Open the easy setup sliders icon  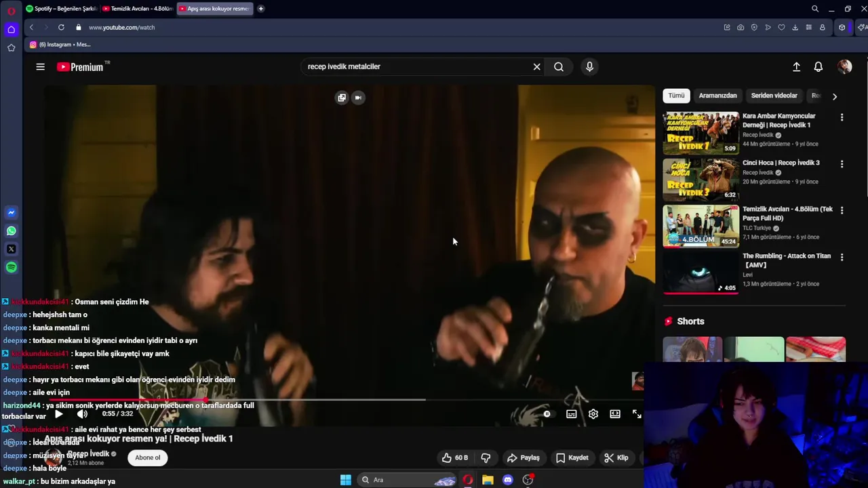[808, 27]
